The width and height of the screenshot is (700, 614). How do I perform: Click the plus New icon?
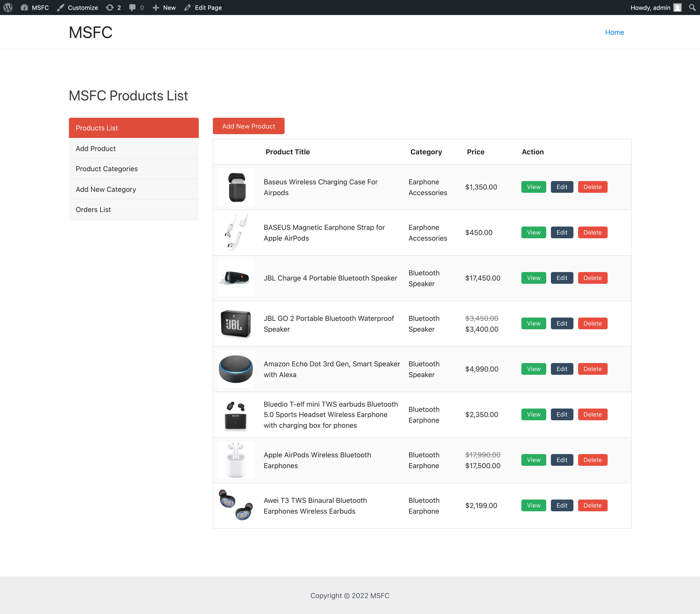tap(156, 8)
